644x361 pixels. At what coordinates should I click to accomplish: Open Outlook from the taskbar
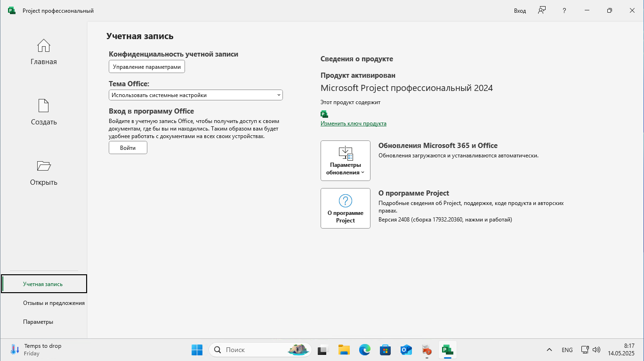pyautogui.click(x=406, y=350)
